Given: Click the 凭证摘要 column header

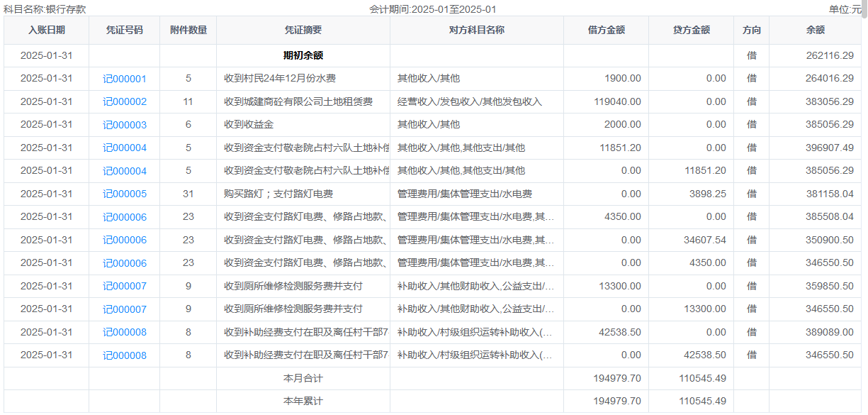Looking at the screenshot, I should tap(303, 30).
